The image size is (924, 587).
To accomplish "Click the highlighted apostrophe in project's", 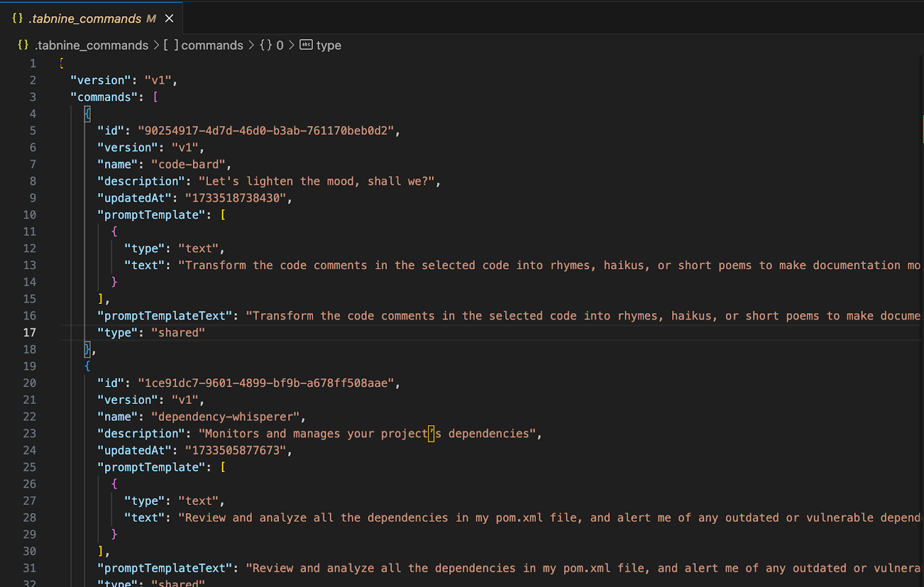I will coord(431,434).
